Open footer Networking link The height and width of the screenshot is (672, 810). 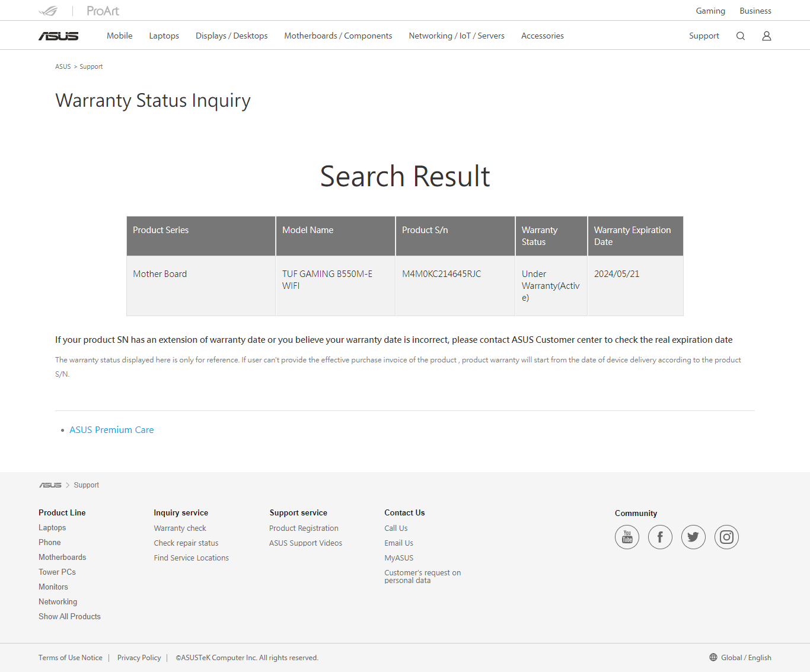(x=58, y=602)
